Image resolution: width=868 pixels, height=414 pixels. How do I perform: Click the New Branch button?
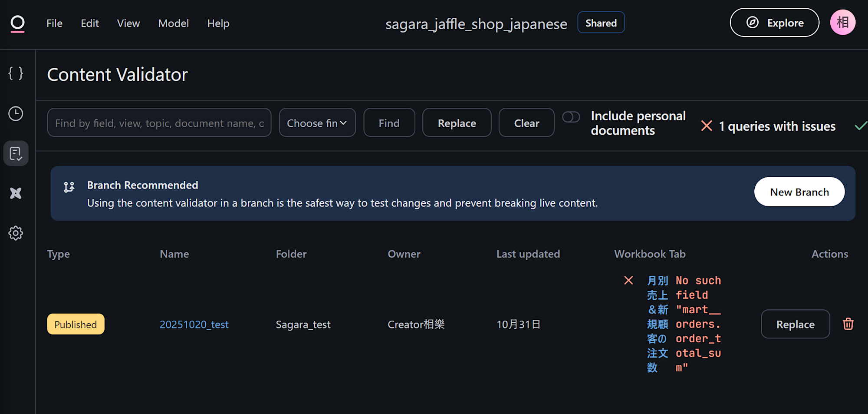pos(799,192)
